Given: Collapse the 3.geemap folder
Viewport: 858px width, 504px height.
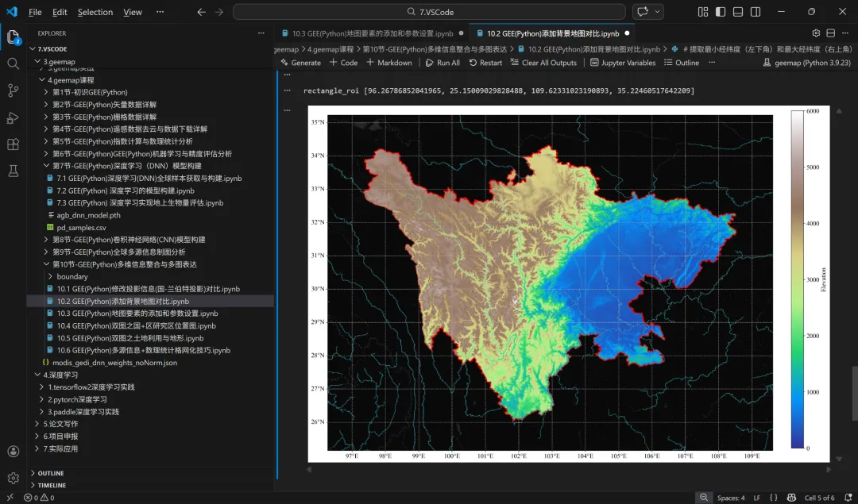Looking at the screenshot, I should 37,61.
